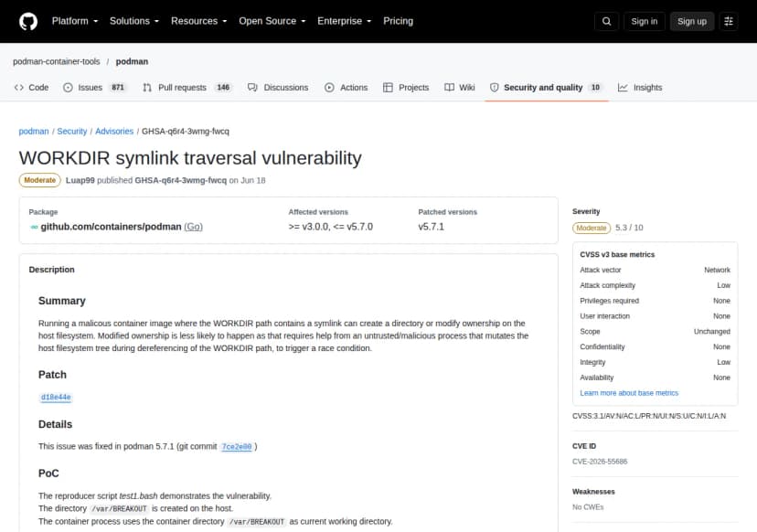
Task: Switch to the Wiki tab
Action: [460, 88]
